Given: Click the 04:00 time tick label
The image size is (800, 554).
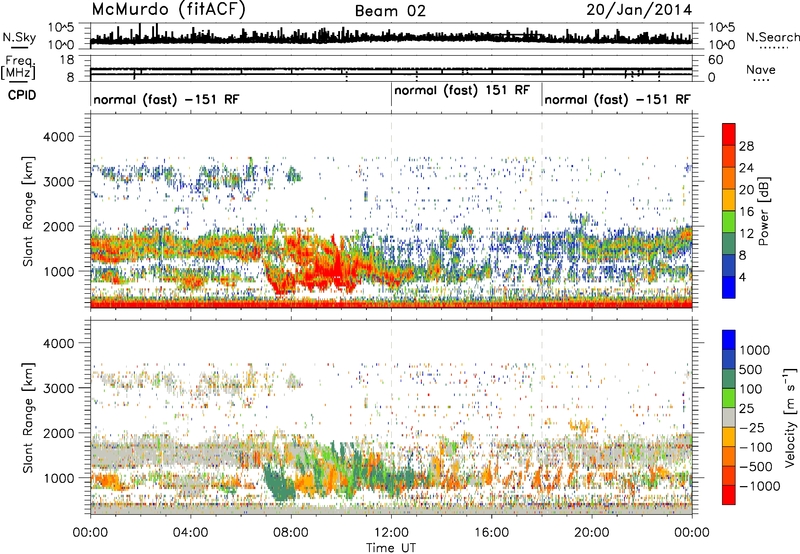Looking at the screenshot, I should click(x=190, y=533).
